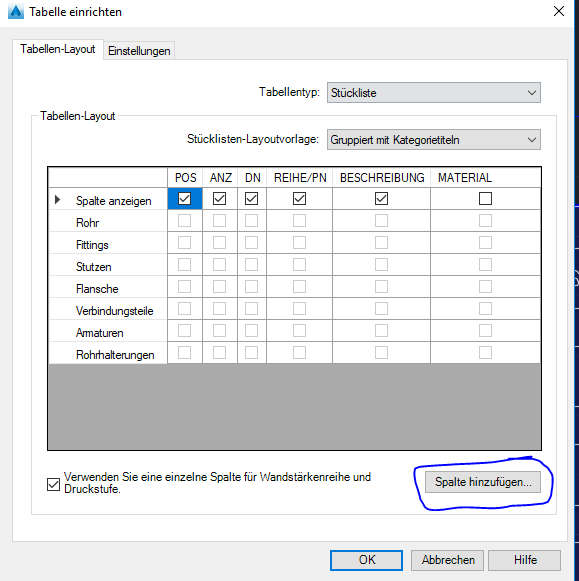The width and height of the screenshot is (579, 581).
Task: Select the Spalte anzeigen row label
Action: (113, 201)
